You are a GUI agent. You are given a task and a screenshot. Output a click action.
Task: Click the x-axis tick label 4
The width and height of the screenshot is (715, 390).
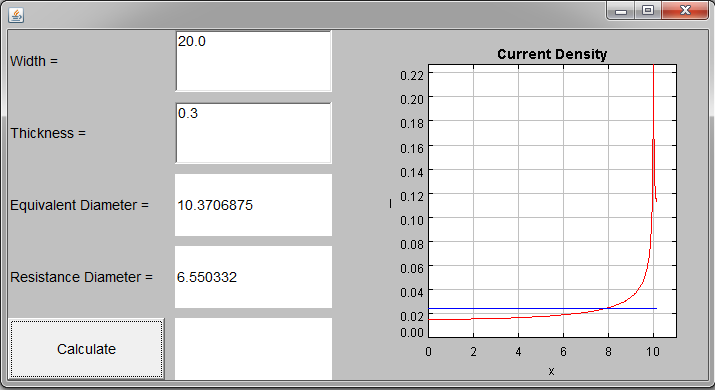518,352
